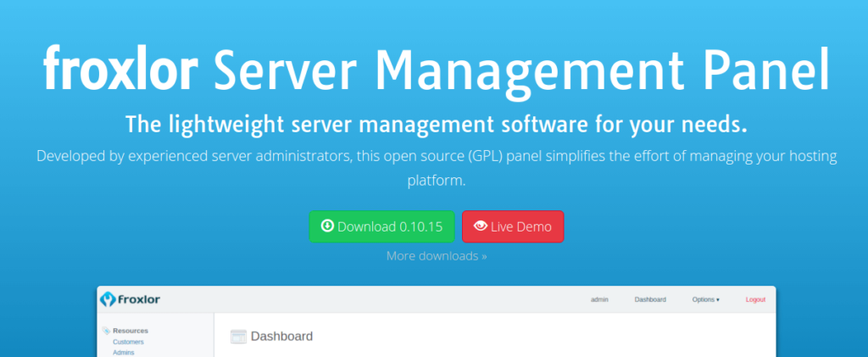Click the eye icon in Live Demo button

481,226
